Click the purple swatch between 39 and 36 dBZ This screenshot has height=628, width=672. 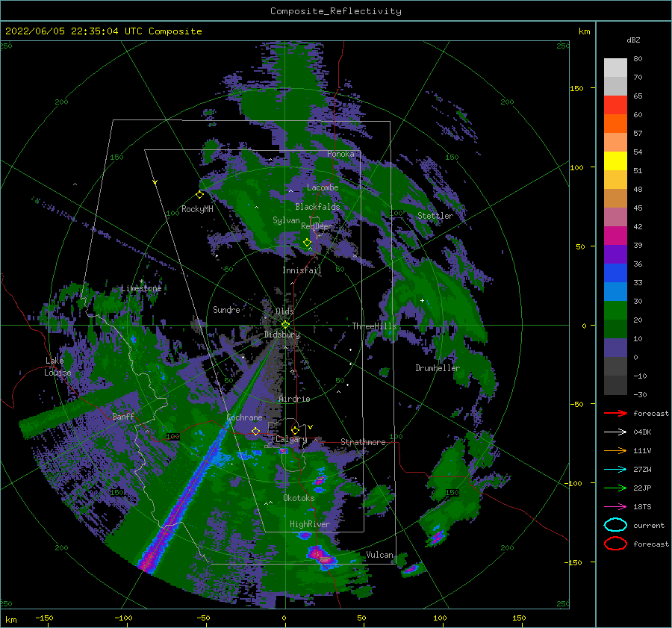tap(615, 255)
